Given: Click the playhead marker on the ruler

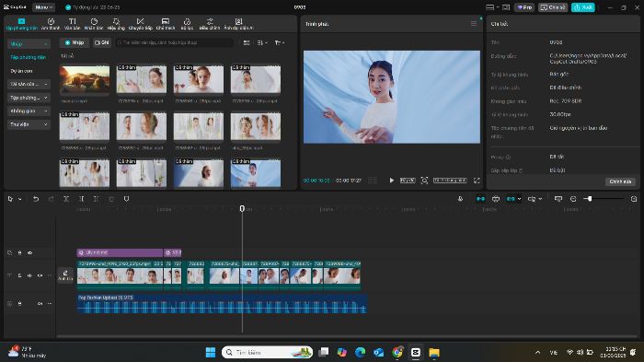Looking at the screenshot, I should (x=242, y=208).
